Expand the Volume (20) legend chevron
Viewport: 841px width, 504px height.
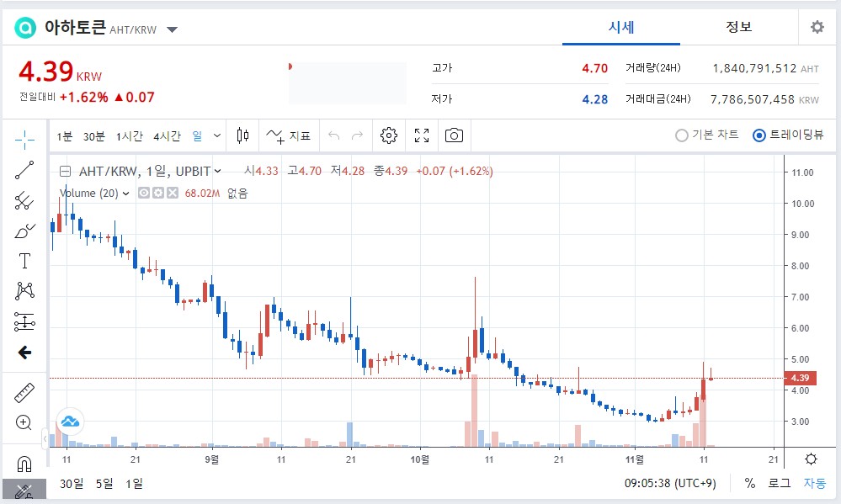tap(125, 194)
